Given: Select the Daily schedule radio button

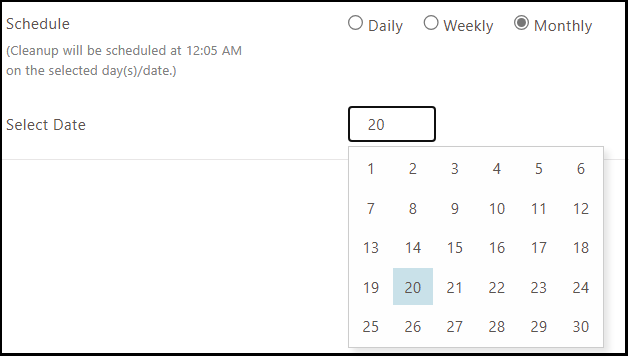Looking at the screenshot, I should pyautogui.click(x=355, y=23).
